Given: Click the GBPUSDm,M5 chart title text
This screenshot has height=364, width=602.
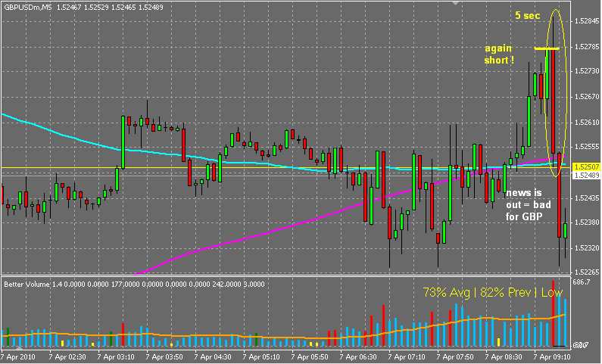Looking at the screenshot, I should (x=28, y=8).
